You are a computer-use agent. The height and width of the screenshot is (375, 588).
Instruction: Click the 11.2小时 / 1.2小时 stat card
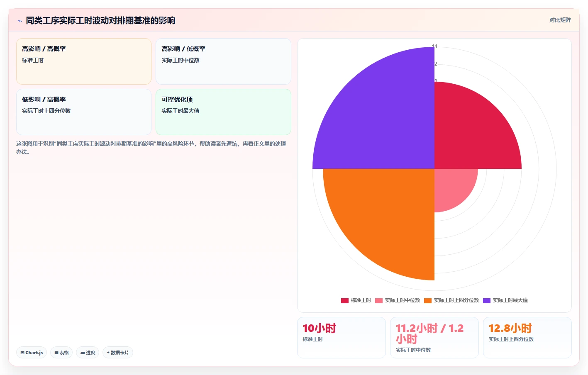tap(434, 338)
